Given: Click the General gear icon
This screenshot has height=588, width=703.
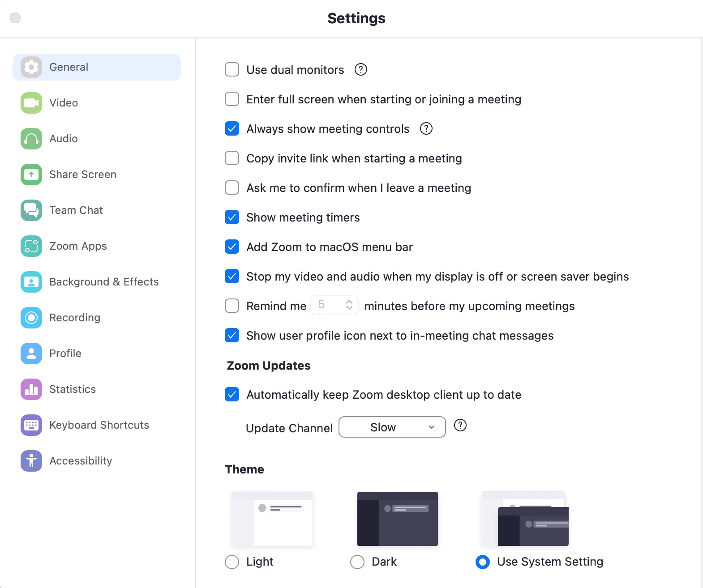Looking at the screenshot, I should point(31,67).
